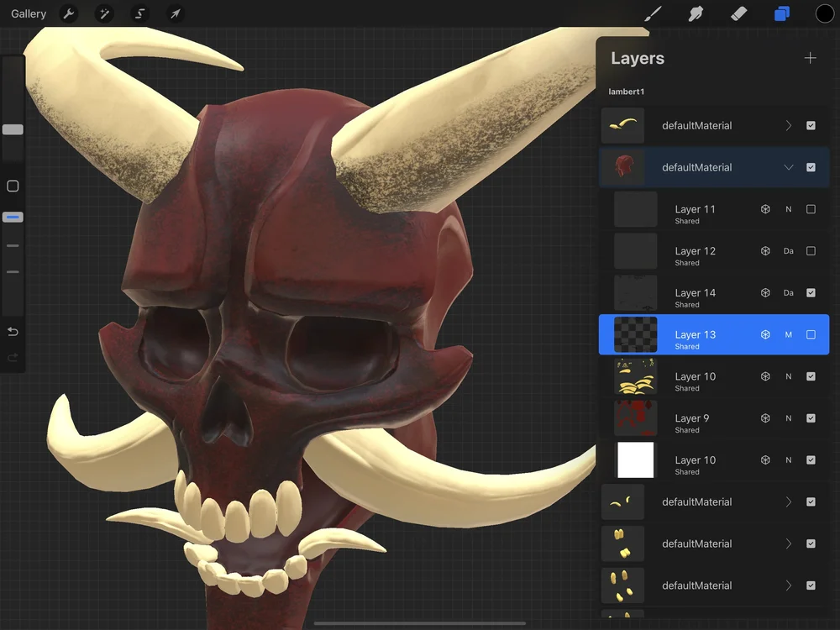Show Layer 11 using its checkbox
This screenshot has height=630, width=840.
[x=811, y=209]
